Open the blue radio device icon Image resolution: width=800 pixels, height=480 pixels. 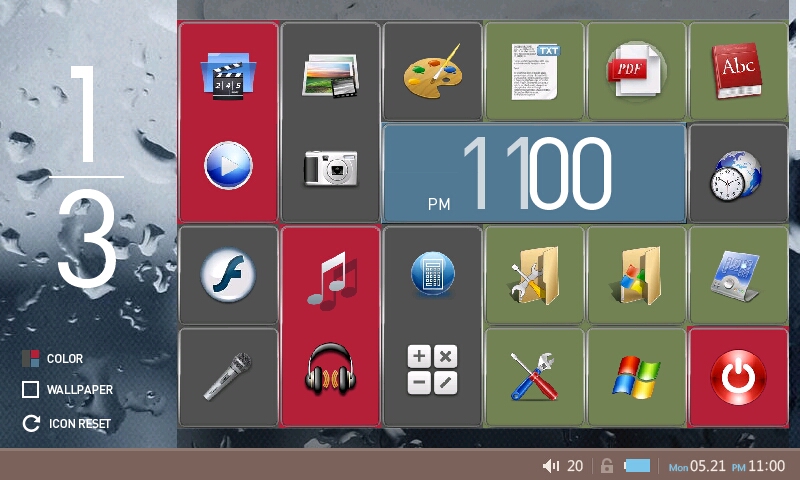(x=736, y=276)
